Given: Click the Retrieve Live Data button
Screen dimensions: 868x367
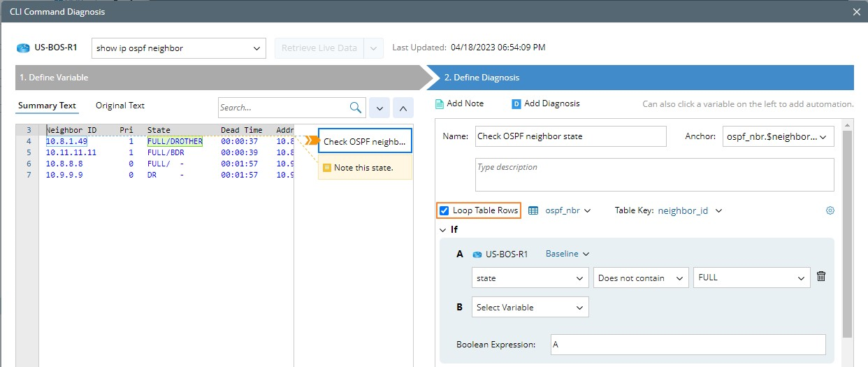Looking at the screenshot, I should pos(319,48).
